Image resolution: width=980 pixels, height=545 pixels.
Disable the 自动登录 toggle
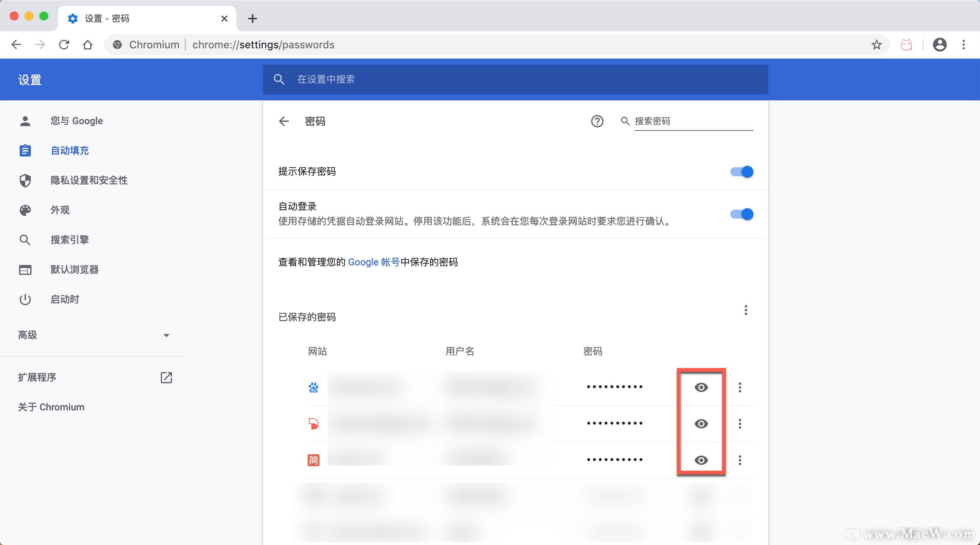pyautogui.click(x=742, y=214)
